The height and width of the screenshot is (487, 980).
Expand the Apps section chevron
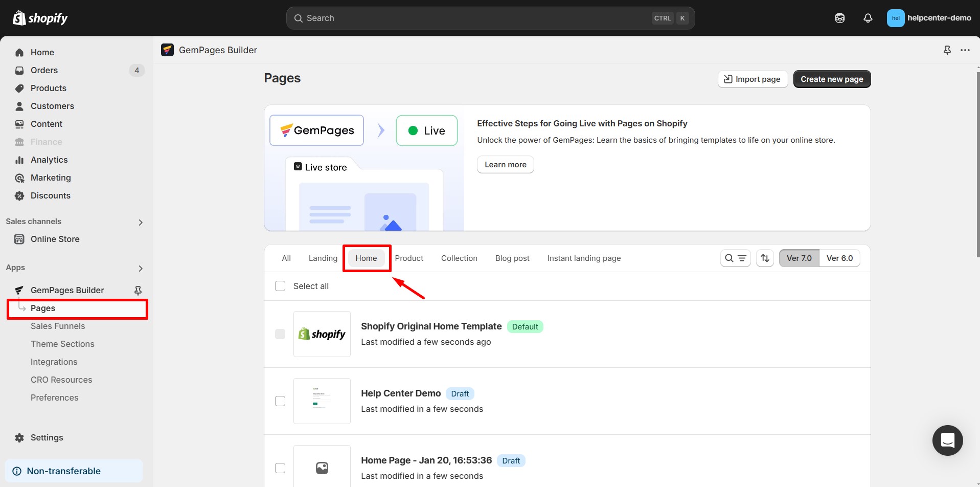[140, 268]
